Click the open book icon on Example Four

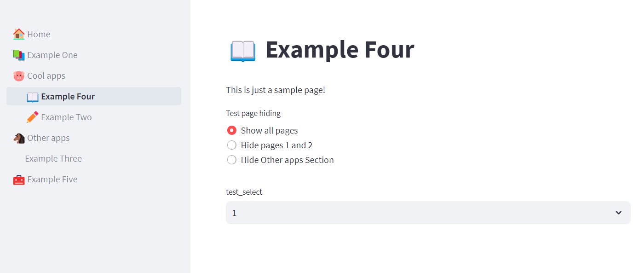pyautogui.click(x=32, y=96)
